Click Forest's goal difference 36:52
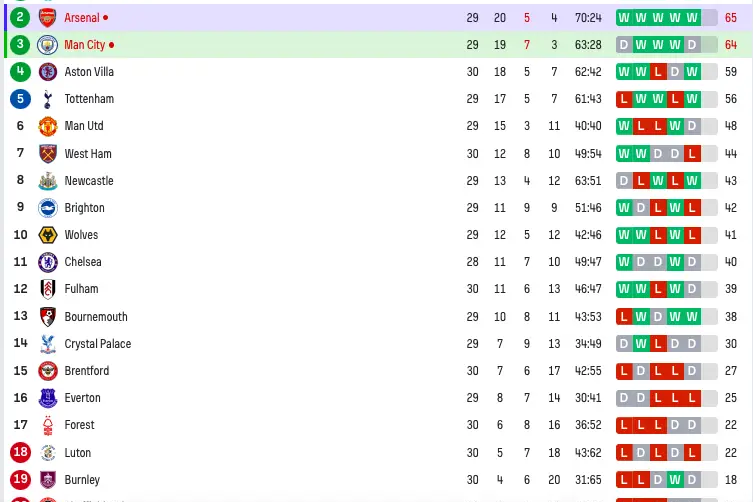The width and height of the screenshot is (753, 502). [x=588, y=425]
